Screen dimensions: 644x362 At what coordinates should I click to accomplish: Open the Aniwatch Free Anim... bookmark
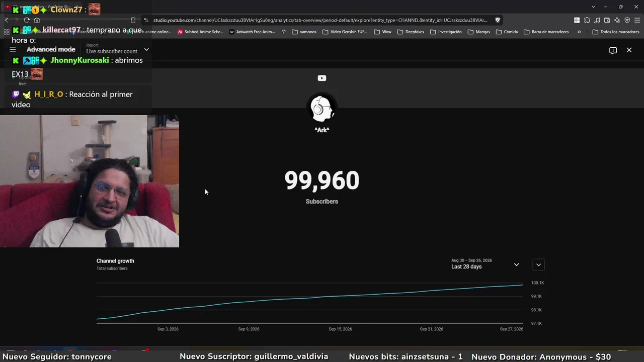tap(252, 32)
